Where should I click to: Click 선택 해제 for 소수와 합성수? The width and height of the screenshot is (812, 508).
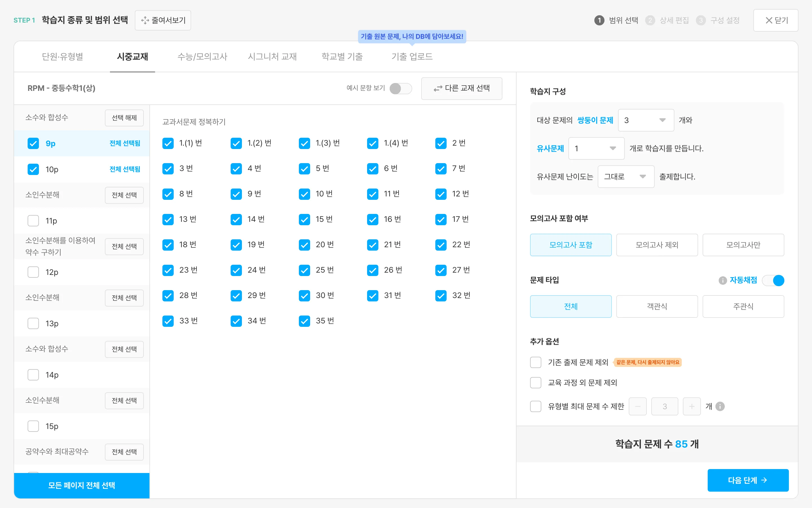pyautogui.click(x=124, y=118)
